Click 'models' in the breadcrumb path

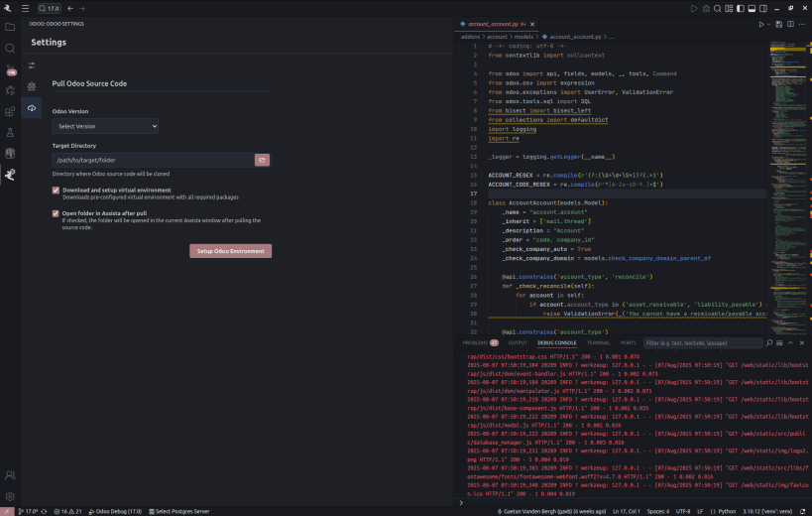point(523,37)
